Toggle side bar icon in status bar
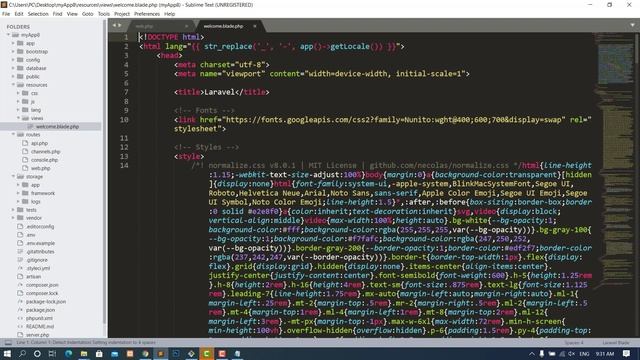The height and width of the screenshot is (360, 640). click(x=8, y=342)
